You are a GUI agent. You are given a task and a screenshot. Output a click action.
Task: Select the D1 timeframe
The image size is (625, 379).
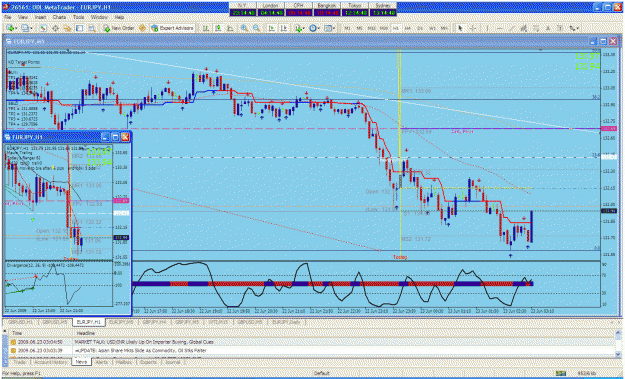[420, 28]
